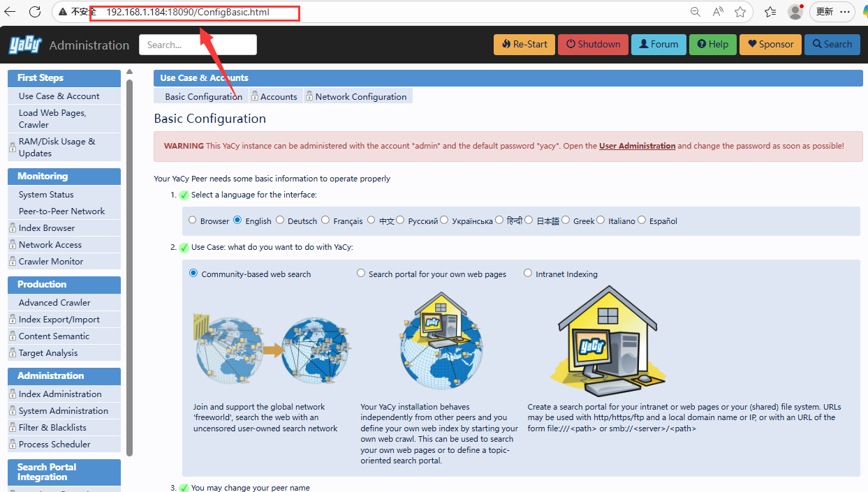Click the blue Search button
The height and width of the screenshot is (492, 868).
(x=832, y=44)
